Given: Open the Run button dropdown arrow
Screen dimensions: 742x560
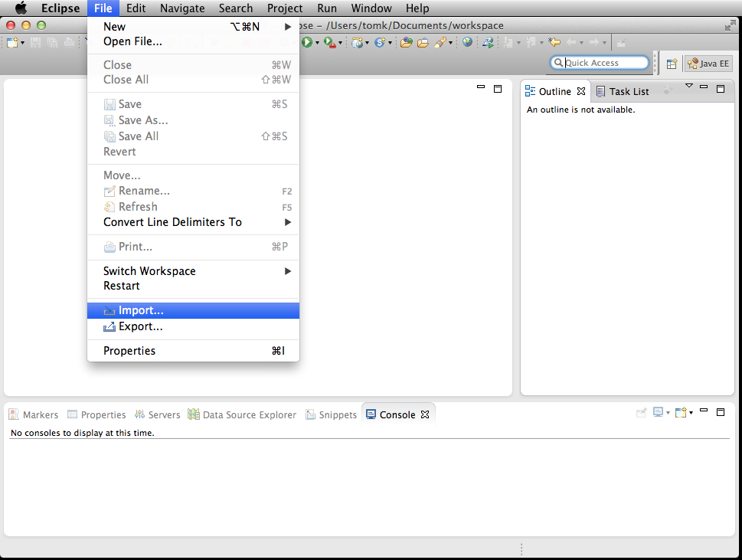Looking at the screenshot, I should click(x=316, y=44).
